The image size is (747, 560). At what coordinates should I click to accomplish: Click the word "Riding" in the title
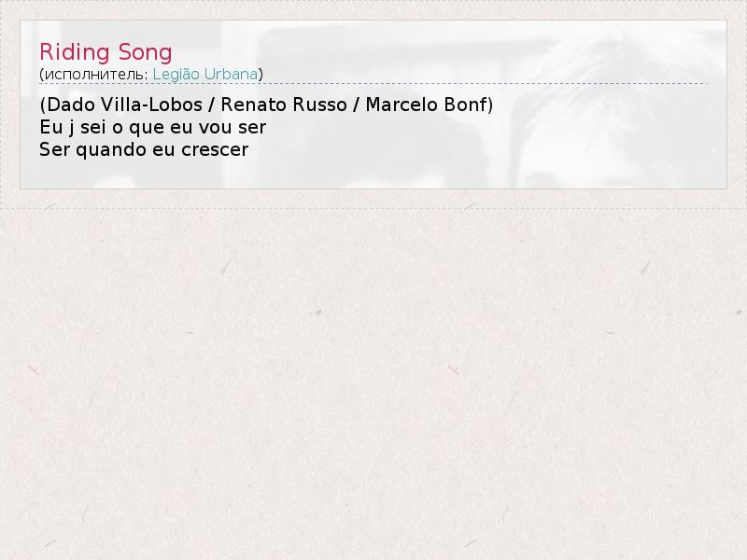75,52
